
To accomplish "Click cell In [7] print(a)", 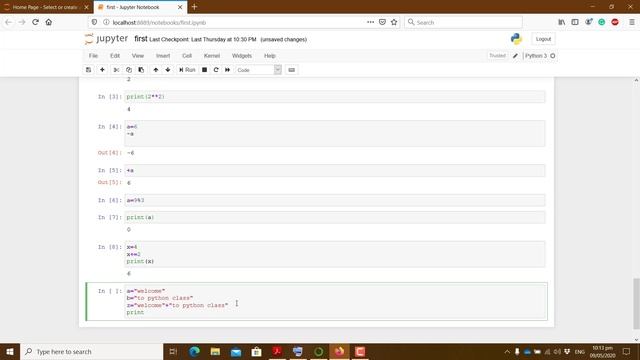I will point(335,218).
